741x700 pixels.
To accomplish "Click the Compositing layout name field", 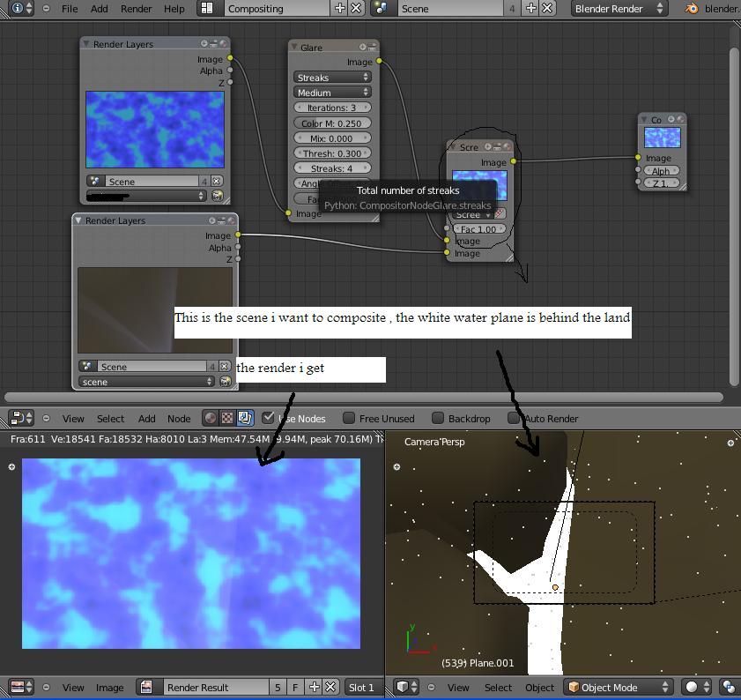I will (278, 8).
